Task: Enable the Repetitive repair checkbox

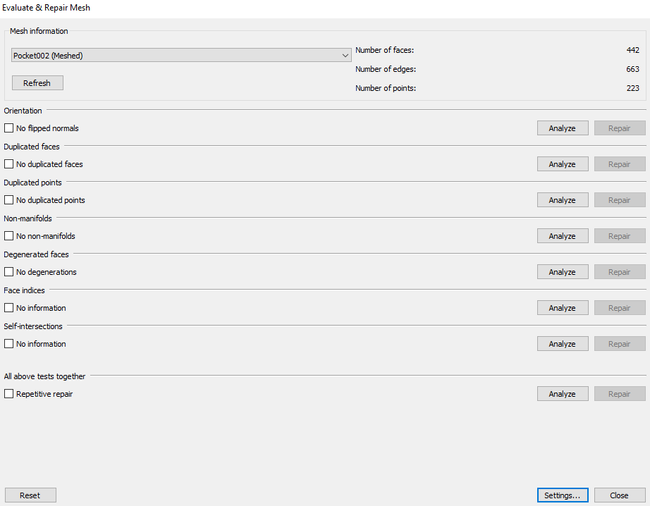Action: (9, 394)
